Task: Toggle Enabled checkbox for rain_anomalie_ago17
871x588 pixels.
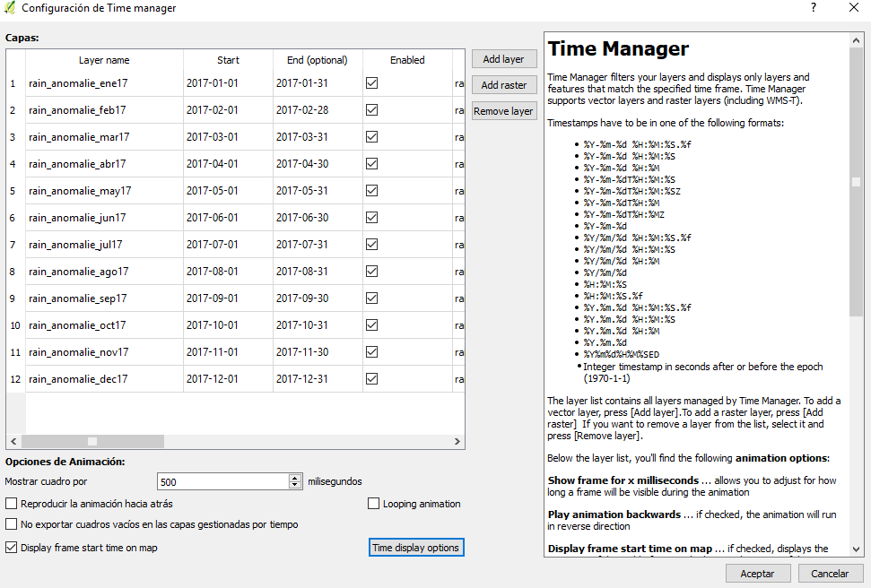Action: (x=372, y=272)
